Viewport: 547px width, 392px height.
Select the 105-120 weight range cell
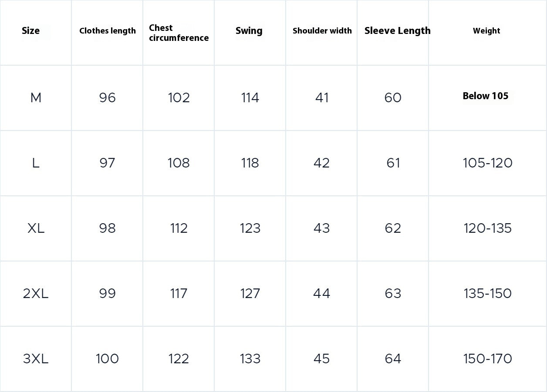tap(487, 163)
